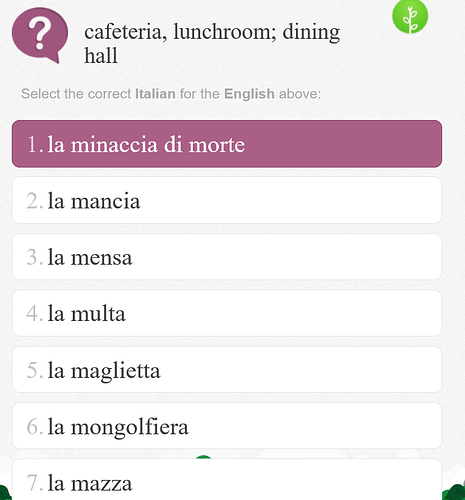This screenshot has width=465, height=500.
Task: Click the word lunchroom in the prompt
Action: pos(225,32)
